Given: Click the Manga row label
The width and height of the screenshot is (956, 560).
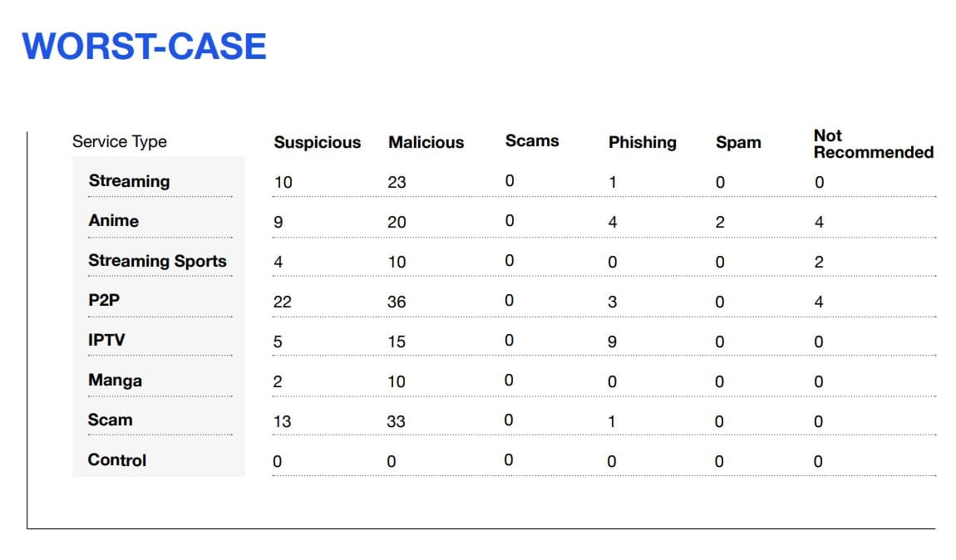Looking at the screenshot, I should pos(116,381).
